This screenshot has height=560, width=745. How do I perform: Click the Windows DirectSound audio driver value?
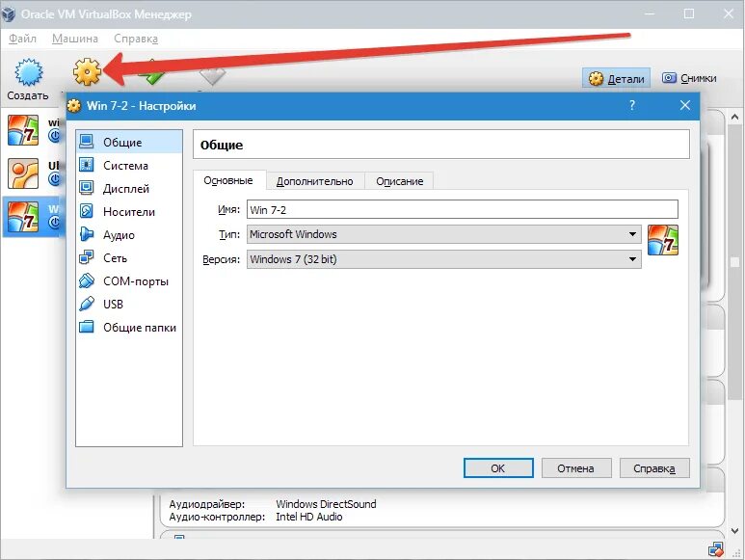click(326, 504)
